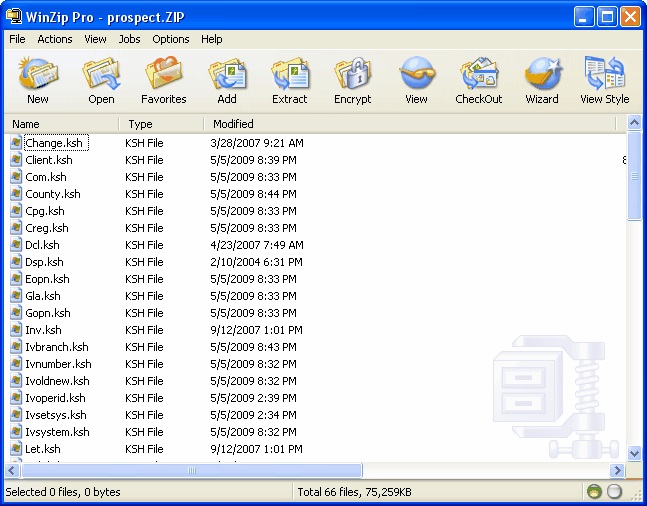
Task: Click the horizontal scrollbar thumb
Action: click(x=192, y=470)
